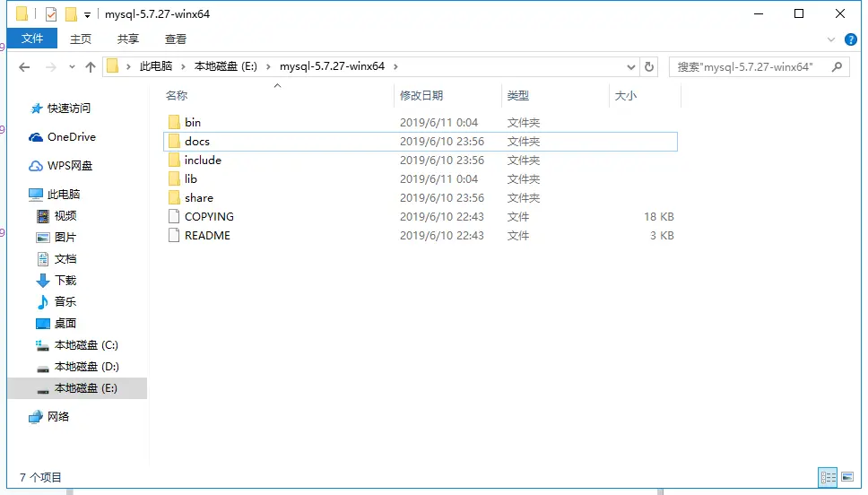Switch to the 主页 ribbon tab
Screen dimensions: 868x495
pyautogui.click(x=81, y=39)
